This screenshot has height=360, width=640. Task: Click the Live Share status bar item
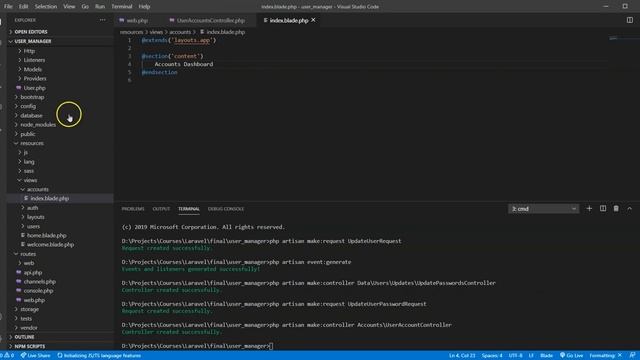36,356
